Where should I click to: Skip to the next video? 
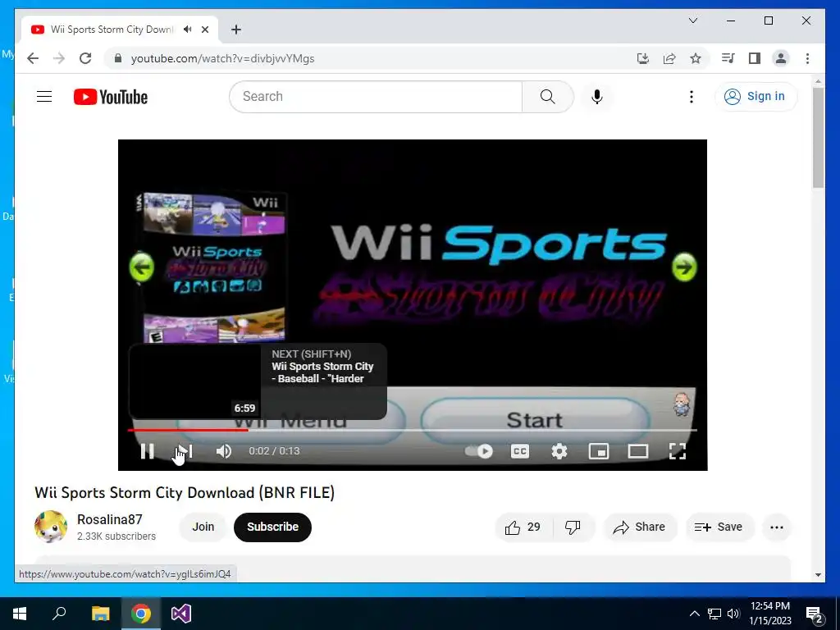[185, 451]
